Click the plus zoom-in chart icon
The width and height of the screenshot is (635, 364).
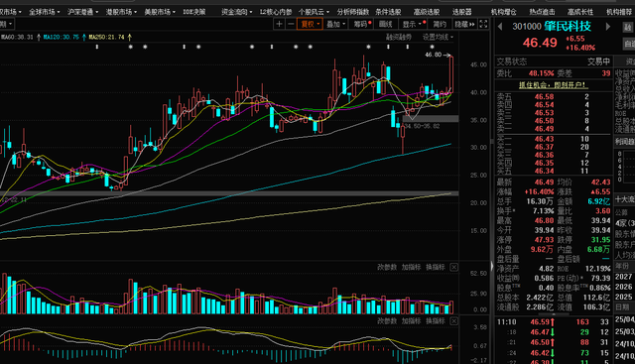pyautogui.click(x=279, y=24)
